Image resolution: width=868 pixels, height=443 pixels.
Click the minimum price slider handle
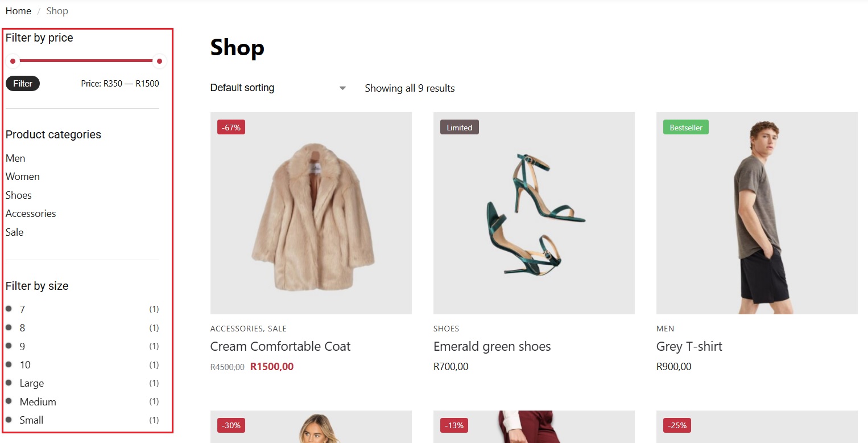[x=13, y=61]
